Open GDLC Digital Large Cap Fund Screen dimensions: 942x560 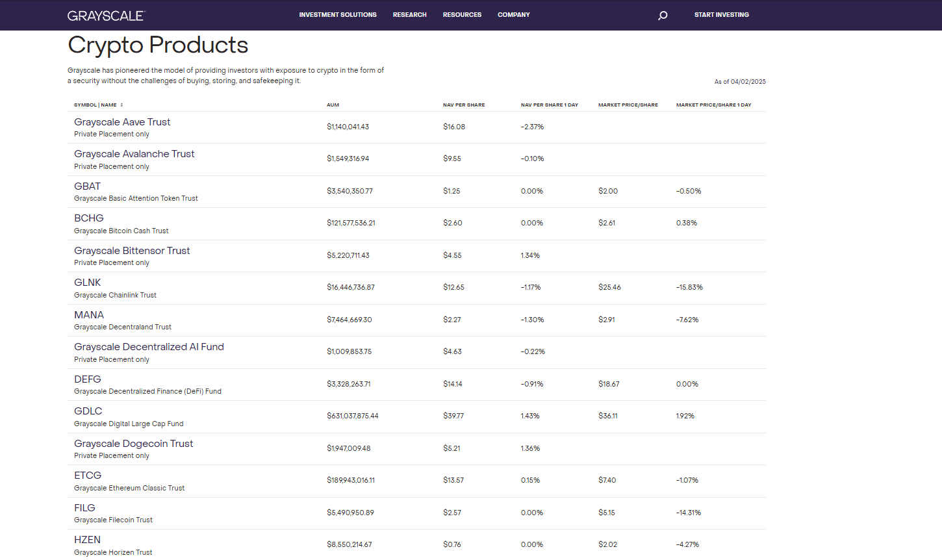pyautogui.click(x=88, y=411)
